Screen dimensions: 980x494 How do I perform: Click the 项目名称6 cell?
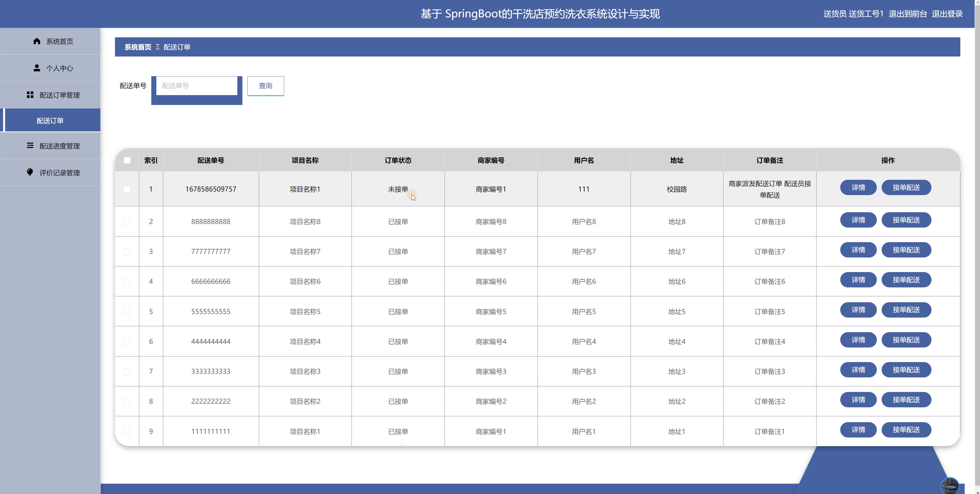tap(305, 282)
